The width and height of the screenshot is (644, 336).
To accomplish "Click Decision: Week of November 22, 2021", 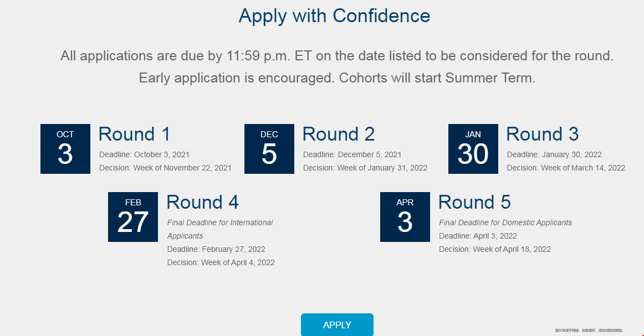I will 165,168.
